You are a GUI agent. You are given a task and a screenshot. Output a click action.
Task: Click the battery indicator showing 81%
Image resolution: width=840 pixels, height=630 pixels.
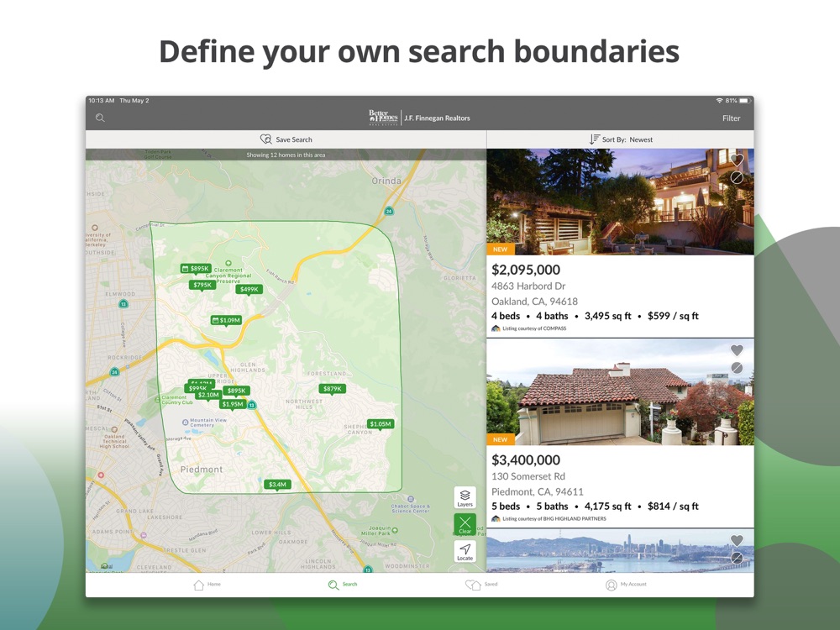(738, 101)
